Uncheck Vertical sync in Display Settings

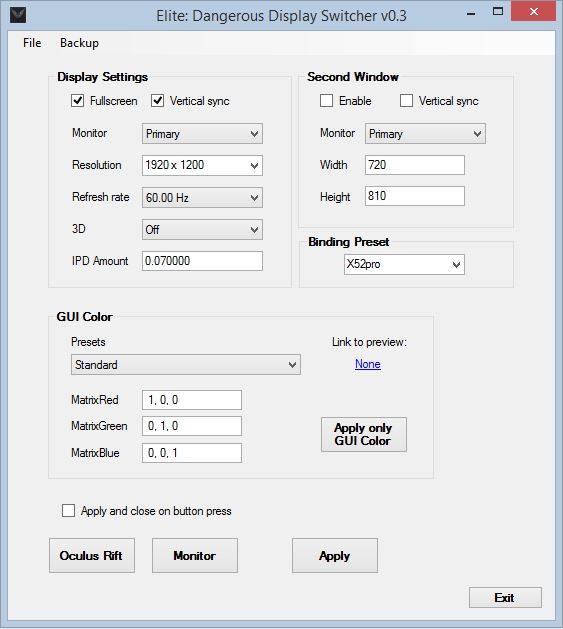coord(158,101)
